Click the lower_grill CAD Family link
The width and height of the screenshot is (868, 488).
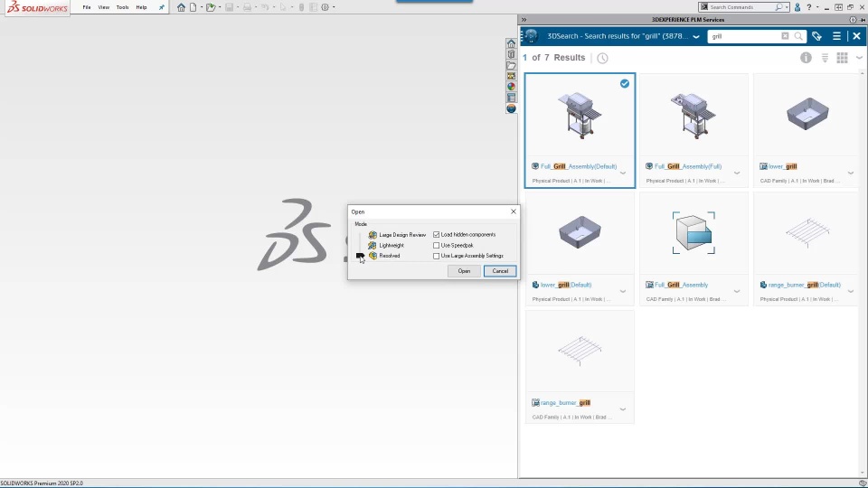[x=782, y=166]
